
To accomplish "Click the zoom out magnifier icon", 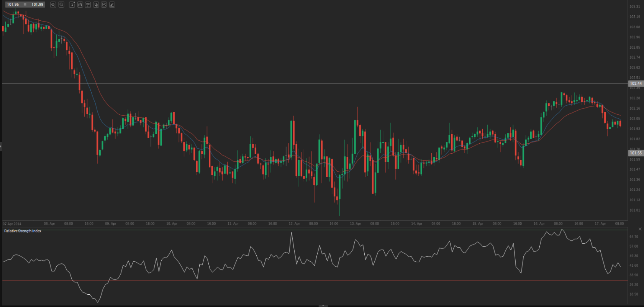I will (x=53, y=5).
